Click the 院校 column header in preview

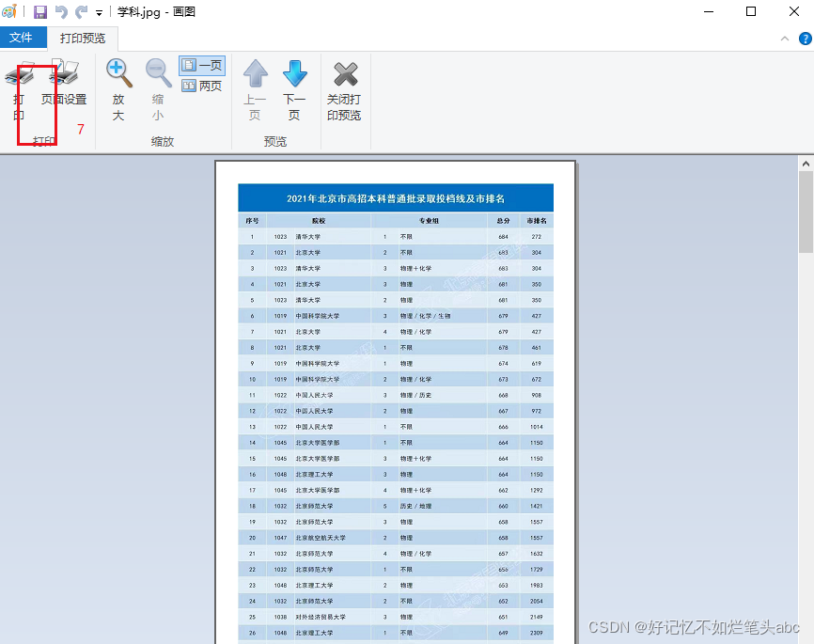pos(319,221)
